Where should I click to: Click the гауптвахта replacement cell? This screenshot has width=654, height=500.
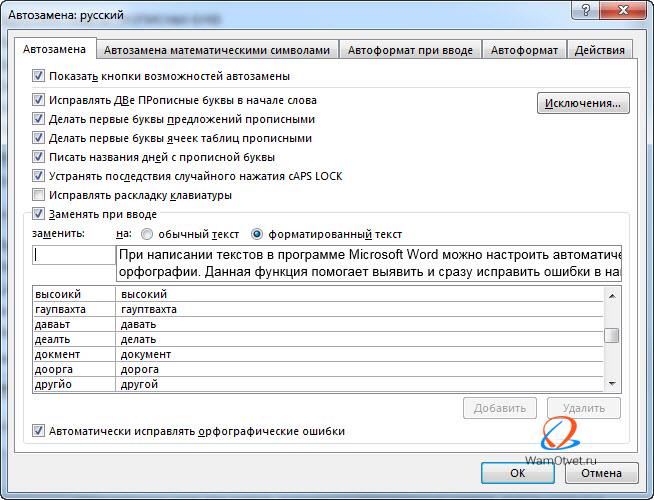(x=360, y=309)
